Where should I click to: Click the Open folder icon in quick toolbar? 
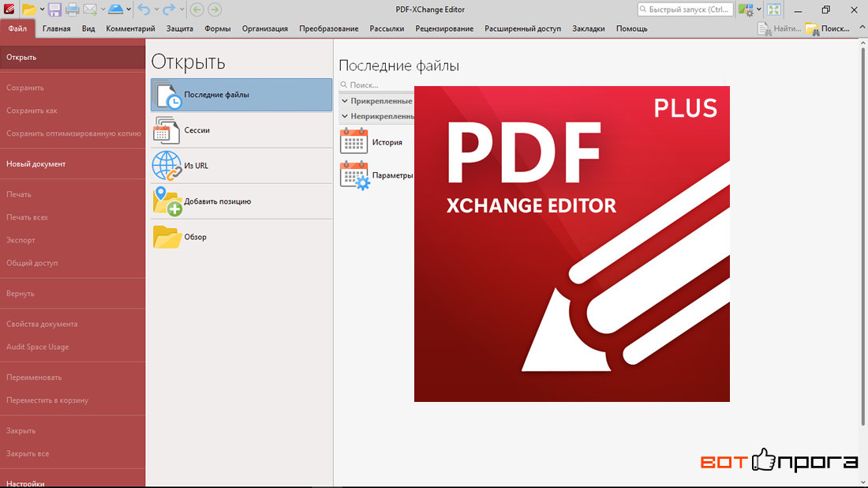click(28, 9)
